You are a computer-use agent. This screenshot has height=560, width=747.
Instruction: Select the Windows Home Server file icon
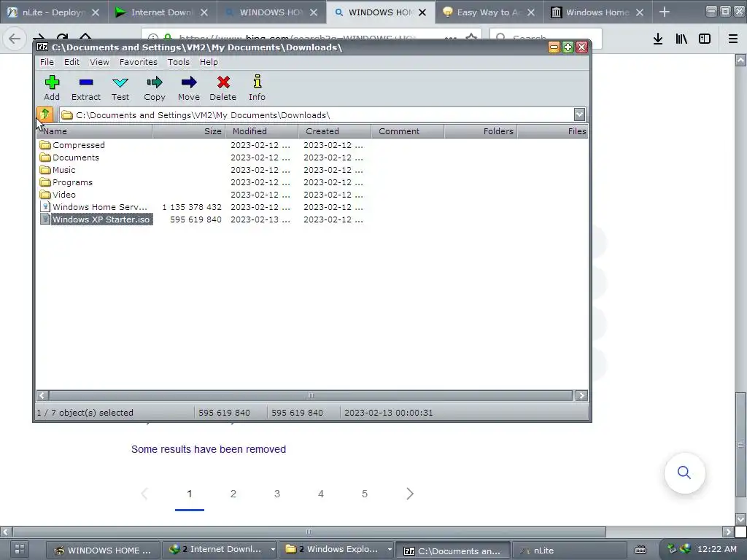[45, 206]
